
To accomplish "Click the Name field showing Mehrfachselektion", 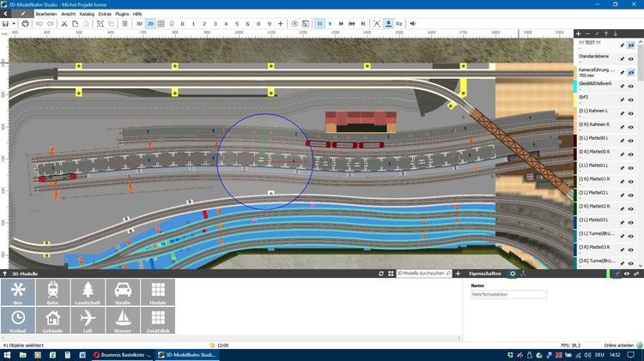I will 508,294.
